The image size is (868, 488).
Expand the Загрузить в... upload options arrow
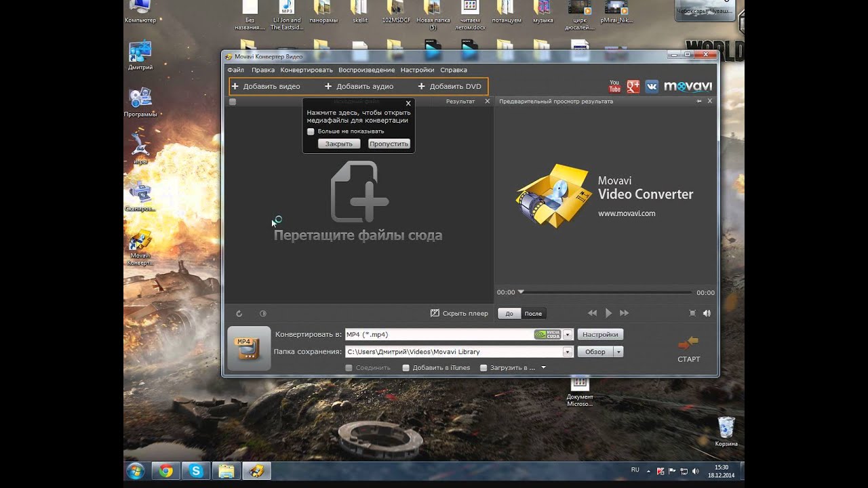coord(543,368)
